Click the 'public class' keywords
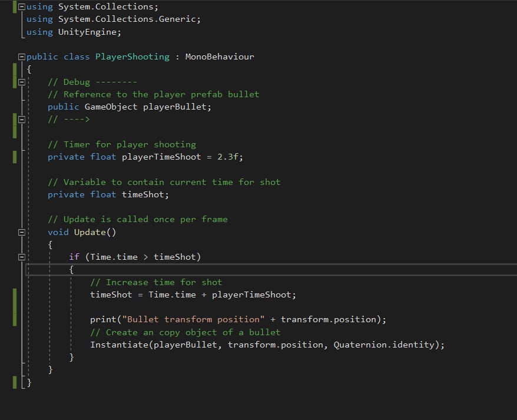Screen dimensions: 517x420 click(58, 57)
